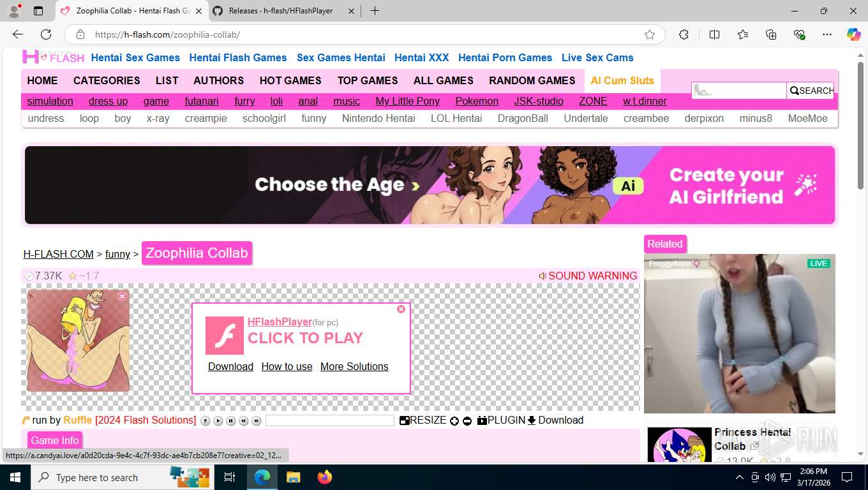Click the Flash player logo icon
868x490 pixels.
[x=225, y=335]
